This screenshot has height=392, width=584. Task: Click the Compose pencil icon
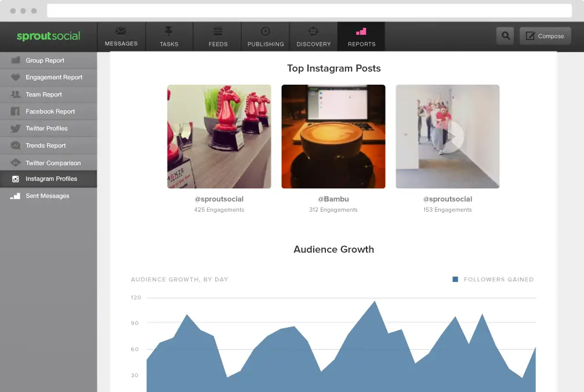[530, 36]
